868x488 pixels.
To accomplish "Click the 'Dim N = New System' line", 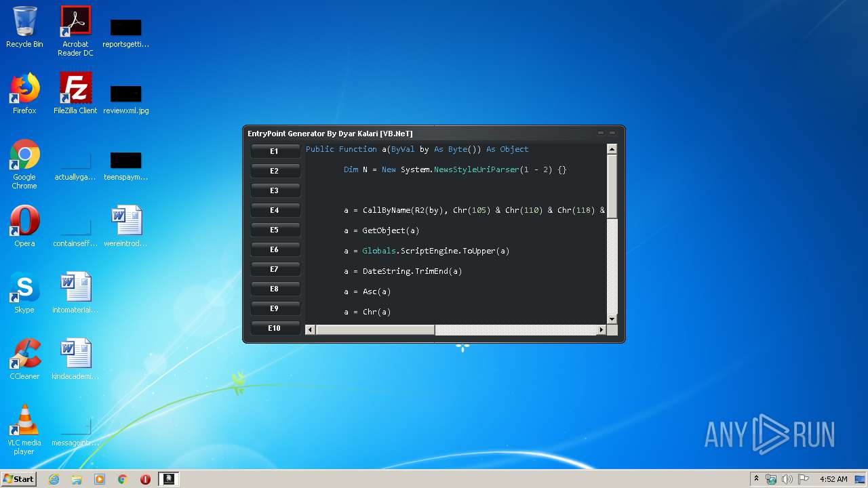I will click(454, 169).
